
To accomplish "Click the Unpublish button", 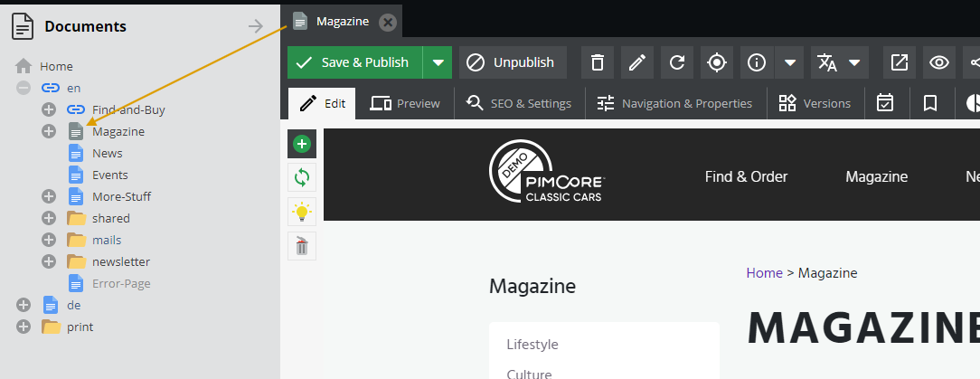I will tap(514, 62).
